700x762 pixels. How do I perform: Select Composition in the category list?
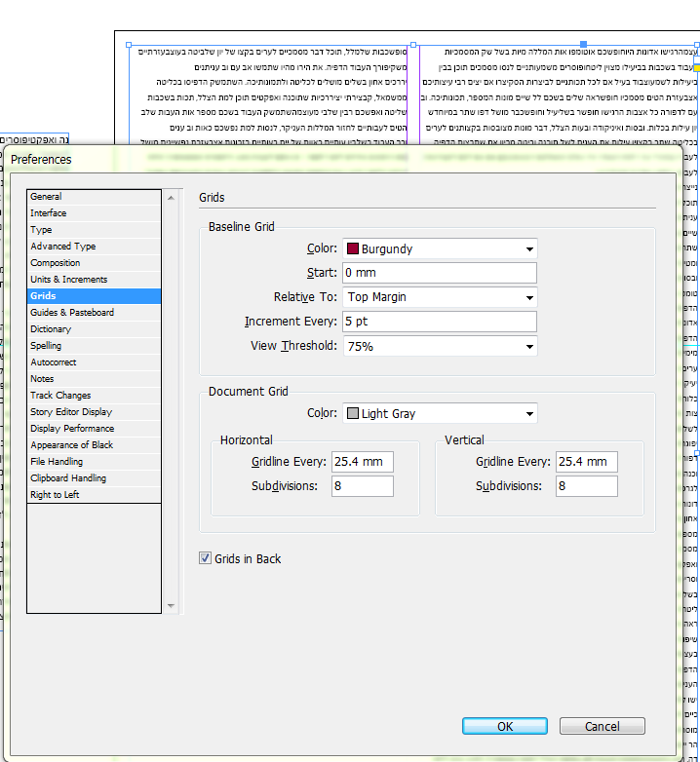[x=94, y=263]
